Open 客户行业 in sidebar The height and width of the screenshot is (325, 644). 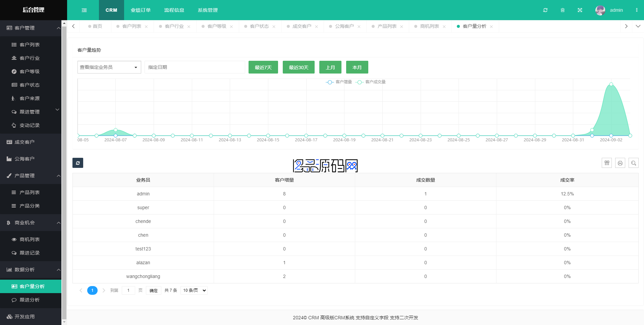(x=31, y=58)
